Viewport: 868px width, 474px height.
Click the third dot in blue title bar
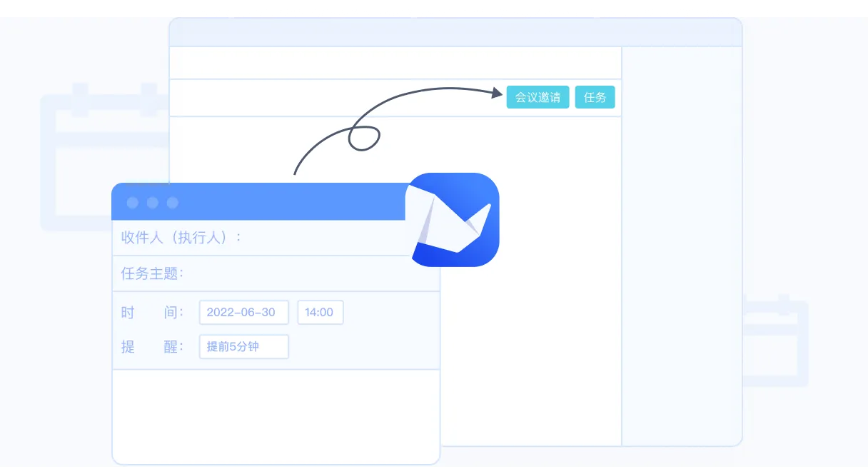point(172,203)
